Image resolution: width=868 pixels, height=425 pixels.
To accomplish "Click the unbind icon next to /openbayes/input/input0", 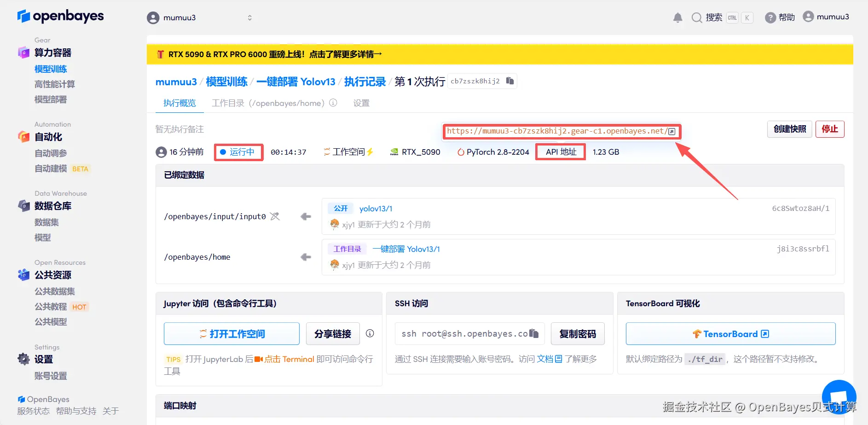I will coord(275,216).
